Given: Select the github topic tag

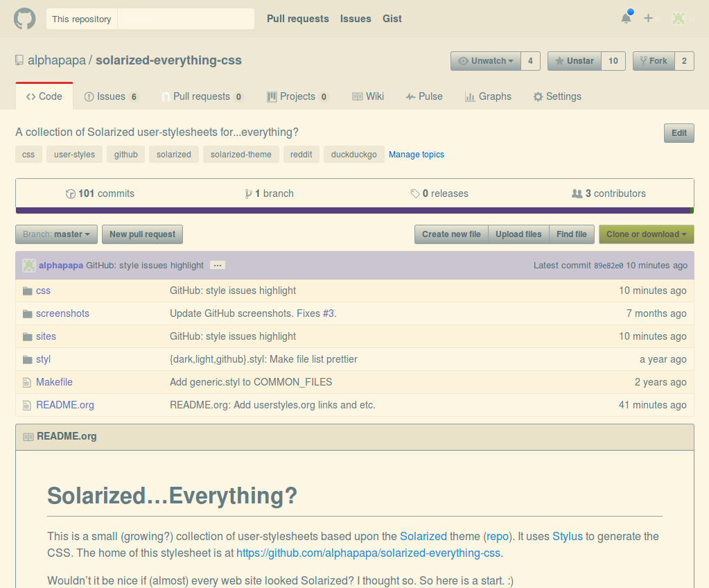Looking at the screenshot, I should pos(125,155).
